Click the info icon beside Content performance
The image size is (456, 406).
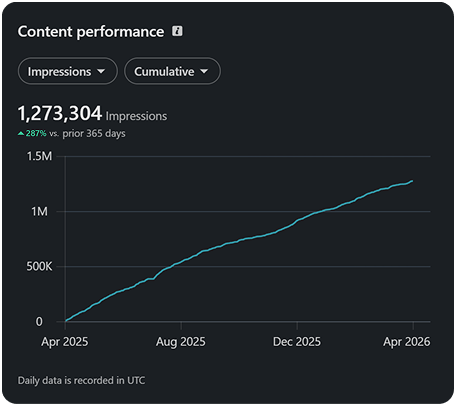click(177, 31)
